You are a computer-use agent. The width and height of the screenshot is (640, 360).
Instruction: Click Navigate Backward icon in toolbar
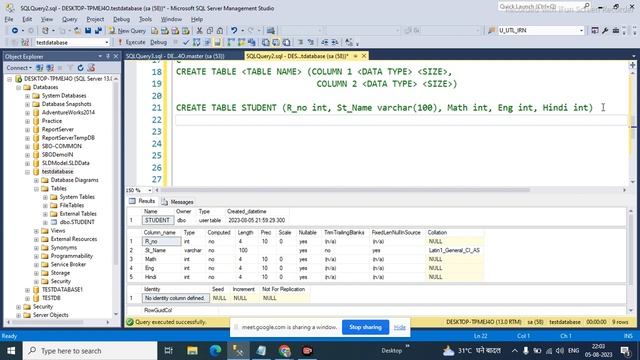15,31
